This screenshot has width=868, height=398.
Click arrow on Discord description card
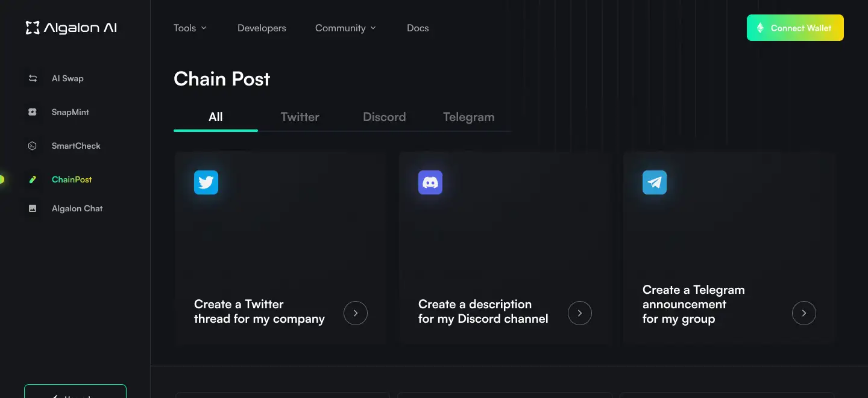tap(580, 313)
